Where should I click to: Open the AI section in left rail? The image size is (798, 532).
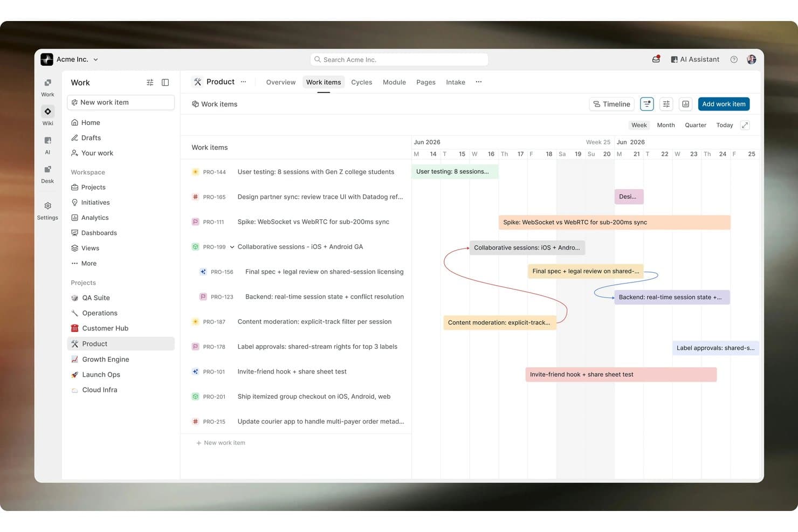click(x=47, y=145)
